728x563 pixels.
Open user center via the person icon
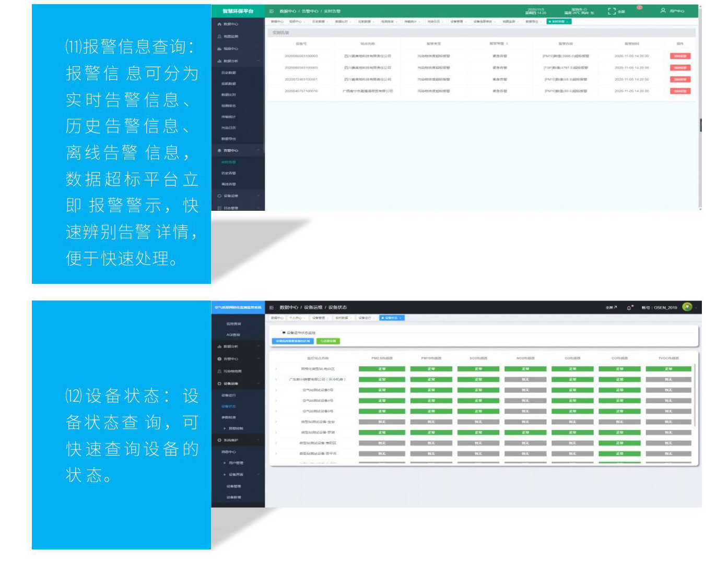pyautogui.click(x=663, y=10)
